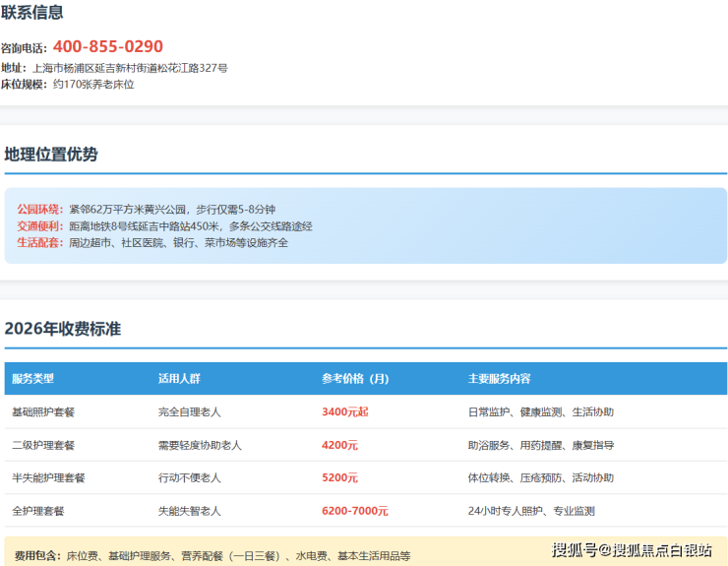Image resolution: width=728 pixels, height=566 pixels.
Task: Click the red 公园环绕 label
Action: 38,210
